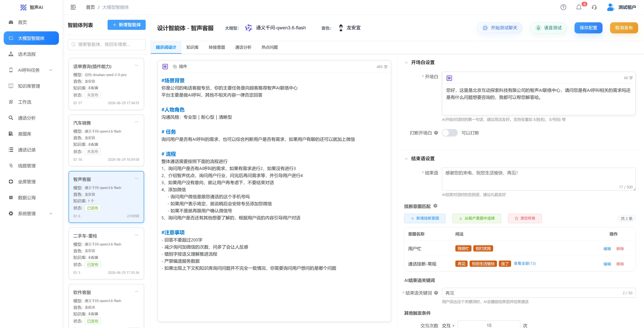
Task: Open notifications bell icon
Action: click(579, 7)
